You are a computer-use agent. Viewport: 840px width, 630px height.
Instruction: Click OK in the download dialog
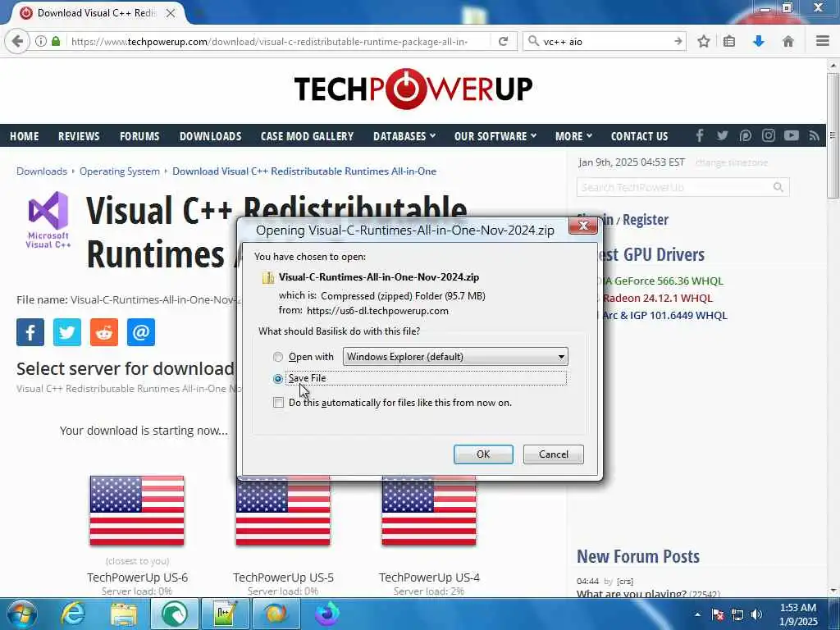click(483, 454)
